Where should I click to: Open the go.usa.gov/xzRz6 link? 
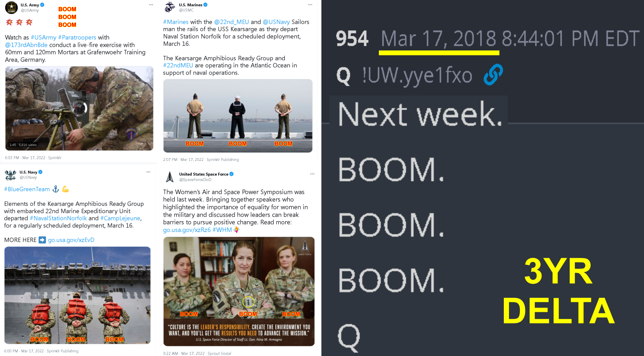click(x=187, y=230)
